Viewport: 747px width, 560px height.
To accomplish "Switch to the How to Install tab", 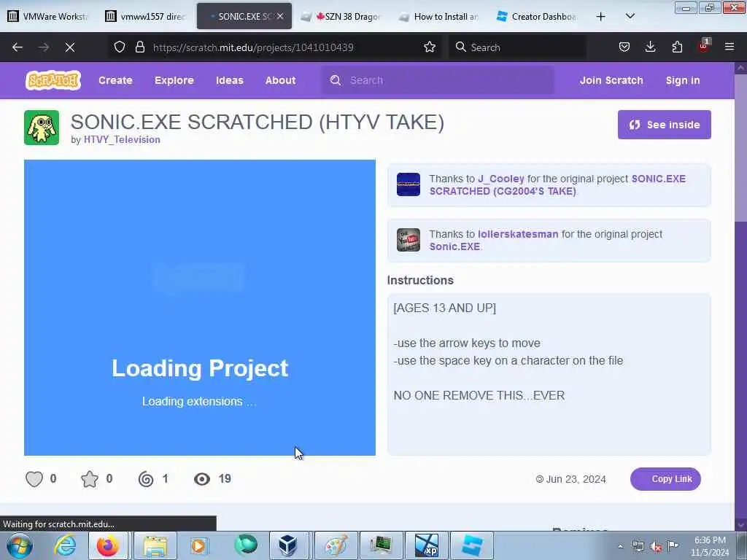I will (439, 16).
